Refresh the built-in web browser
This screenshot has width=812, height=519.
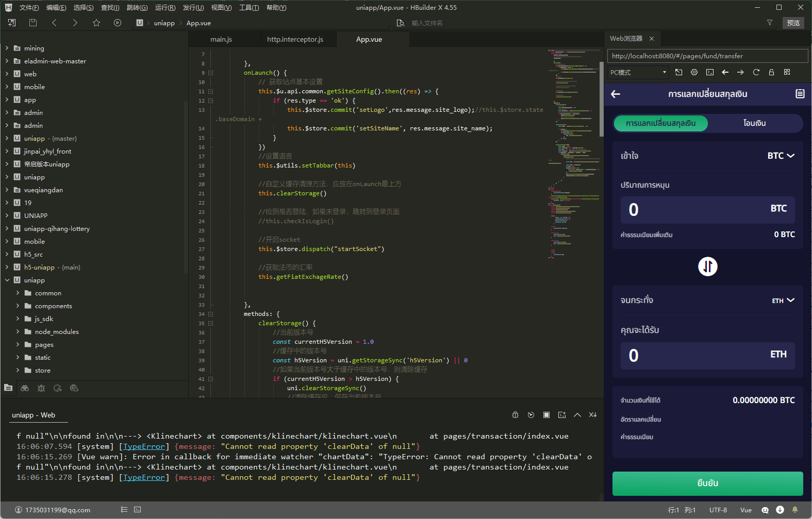tap(756, 72)
